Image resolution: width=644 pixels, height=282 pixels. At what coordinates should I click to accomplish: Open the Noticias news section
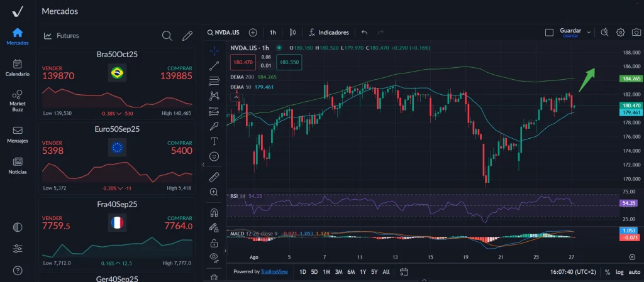coord(18,166)
